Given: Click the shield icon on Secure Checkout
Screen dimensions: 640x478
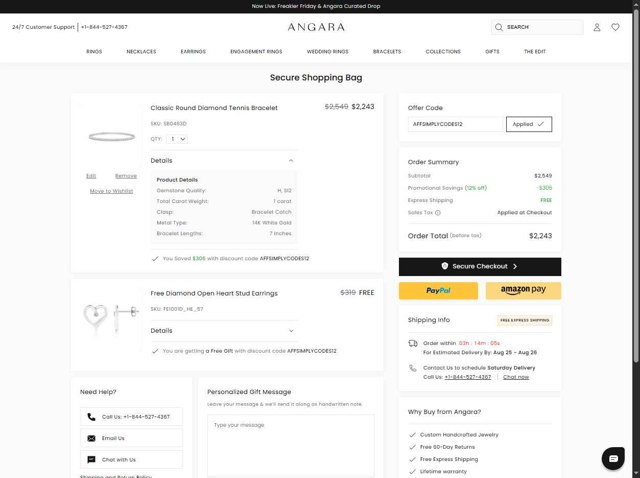Looking at the screenshot, I should click(444, 266).
